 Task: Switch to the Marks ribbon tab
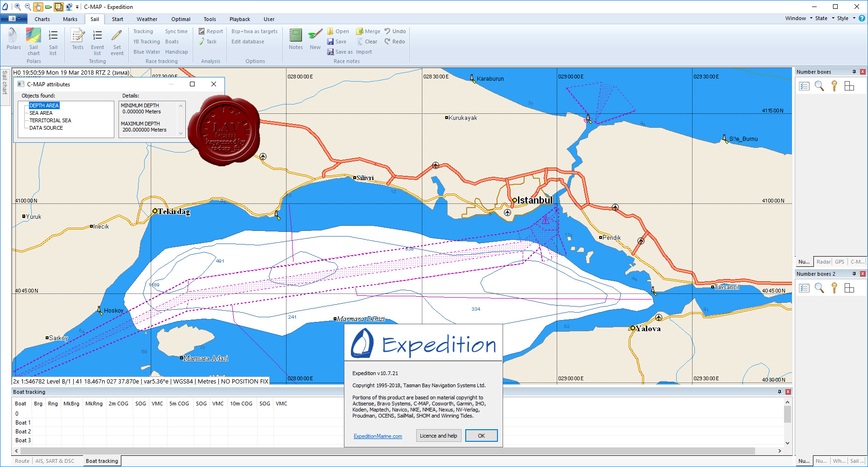coord(70,19)
